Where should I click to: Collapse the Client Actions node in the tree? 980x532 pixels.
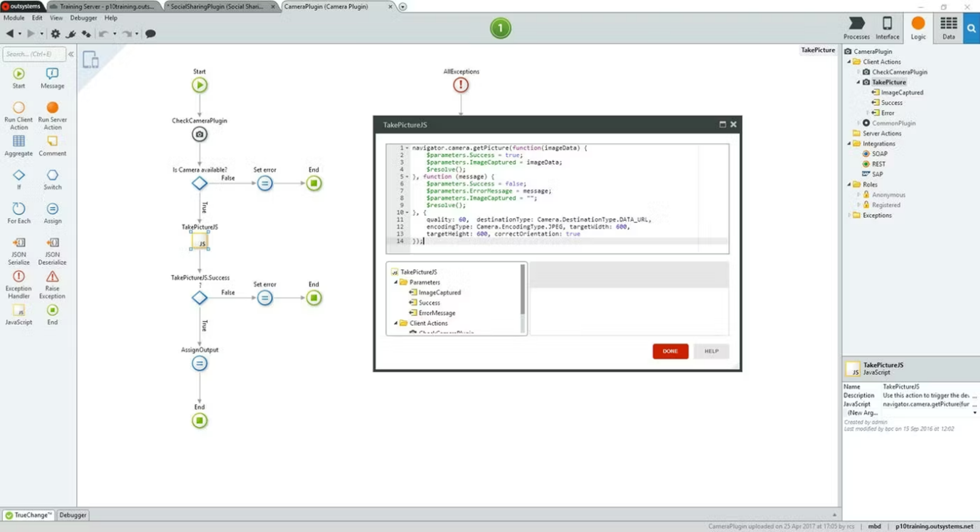pyautogui.click(x=850, y=62)
